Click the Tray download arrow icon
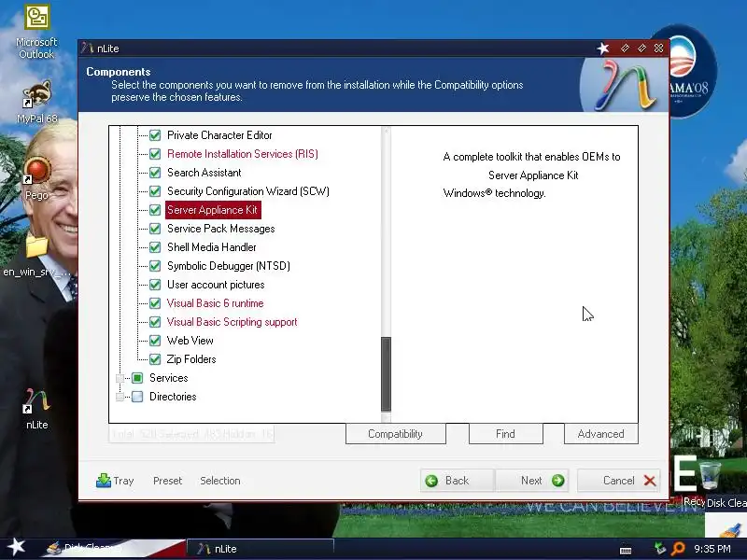747x560 pixels. (x=103, y=481)
